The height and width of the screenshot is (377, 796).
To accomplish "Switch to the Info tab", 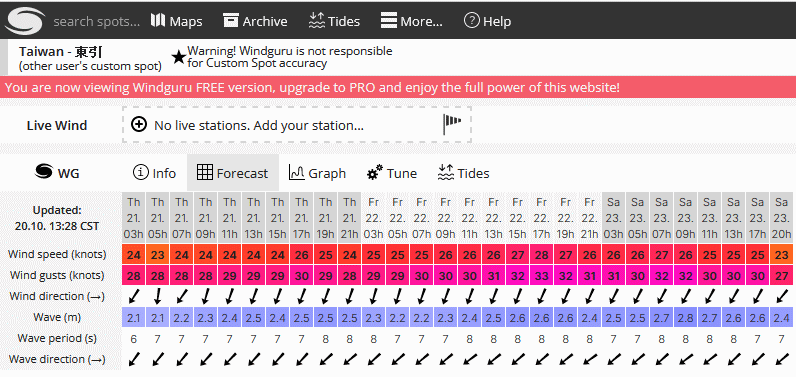I will pyautogui.click(x=154, y=173).
